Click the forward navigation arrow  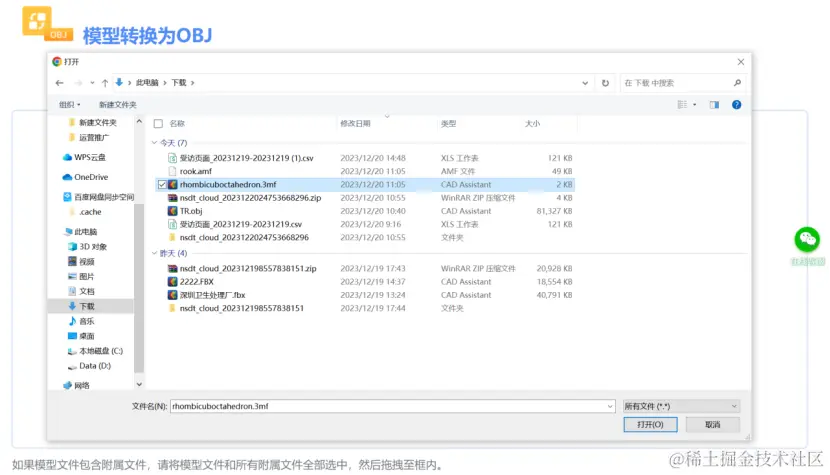pos(78,83)
